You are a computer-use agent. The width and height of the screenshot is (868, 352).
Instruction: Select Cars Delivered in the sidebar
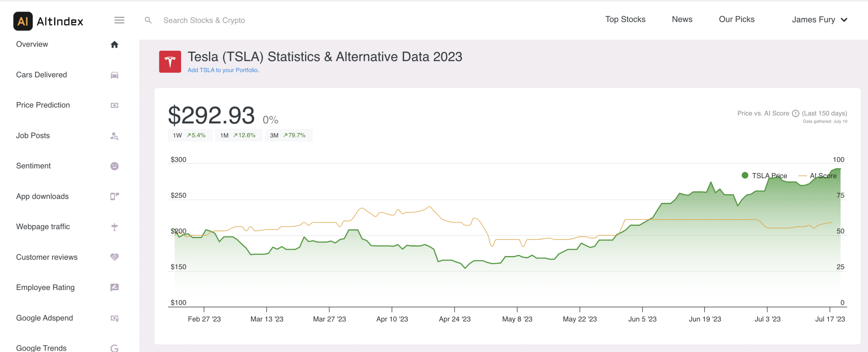42,75
